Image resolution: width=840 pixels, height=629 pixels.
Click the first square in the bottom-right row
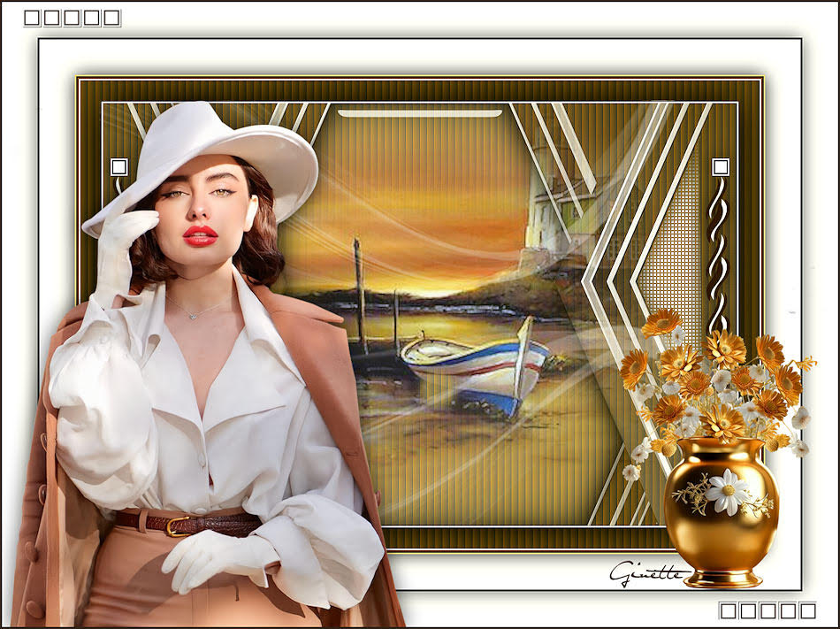pos(728,610)
